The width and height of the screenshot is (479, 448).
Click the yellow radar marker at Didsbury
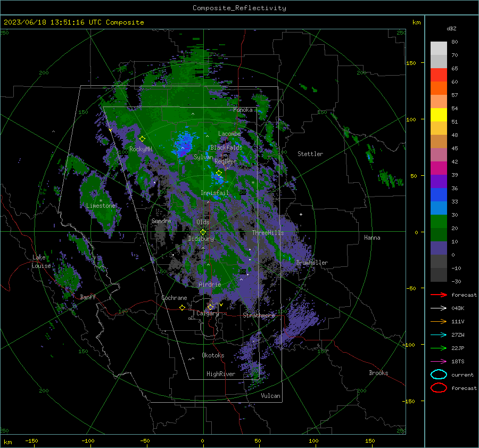203,232
